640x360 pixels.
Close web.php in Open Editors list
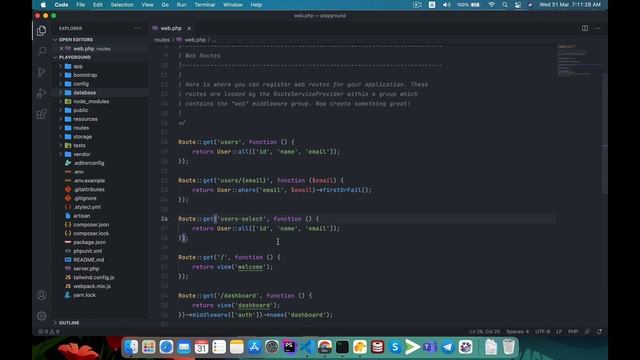[x=61, y=49]
